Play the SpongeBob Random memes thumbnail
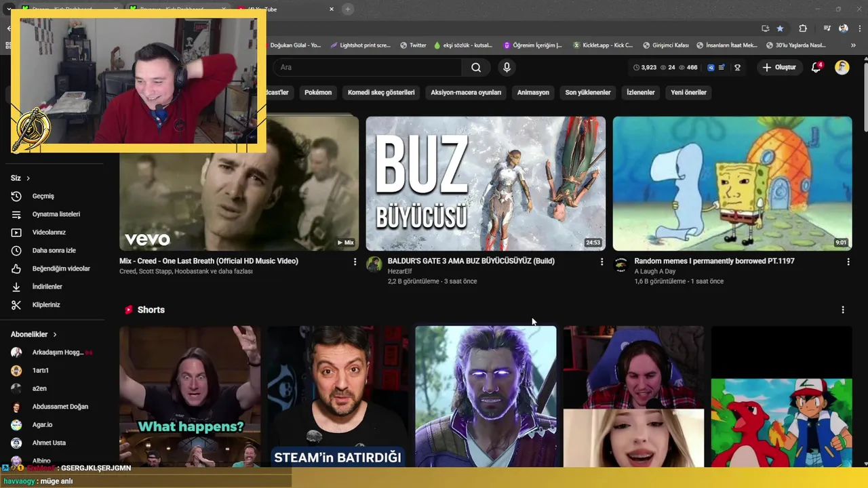This screenshot has height=488, width=868. click(x=732, y=184)
